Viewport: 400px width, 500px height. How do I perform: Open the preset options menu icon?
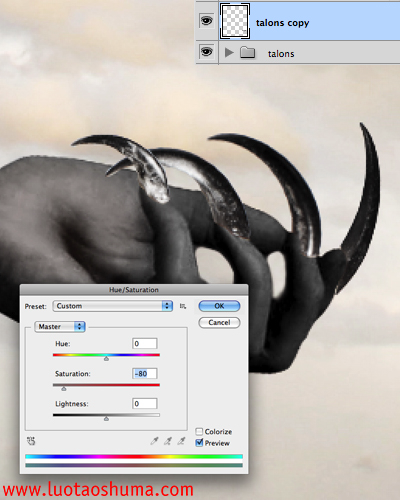click(x=183, y=306)
